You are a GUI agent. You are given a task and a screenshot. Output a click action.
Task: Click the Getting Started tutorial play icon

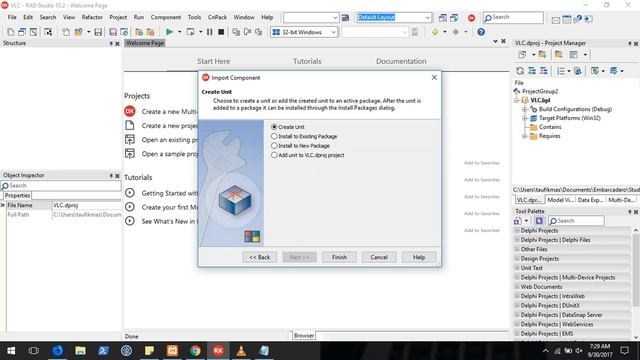(129, 193)
